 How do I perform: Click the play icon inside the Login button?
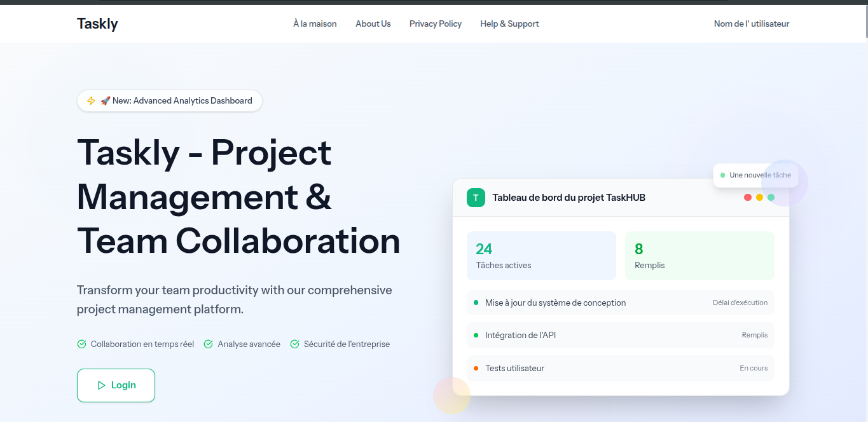point(101,385)
